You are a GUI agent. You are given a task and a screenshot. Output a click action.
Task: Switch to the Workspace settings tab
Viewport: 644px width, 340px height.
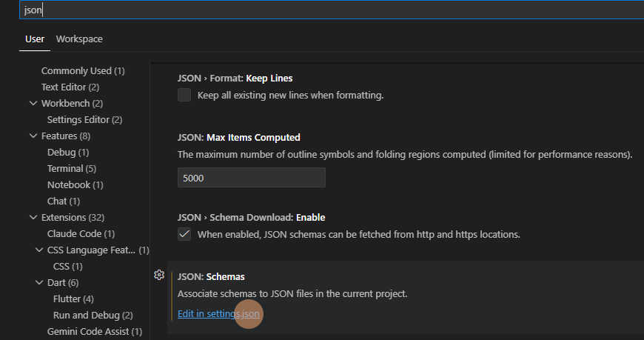tap(79, 39)
